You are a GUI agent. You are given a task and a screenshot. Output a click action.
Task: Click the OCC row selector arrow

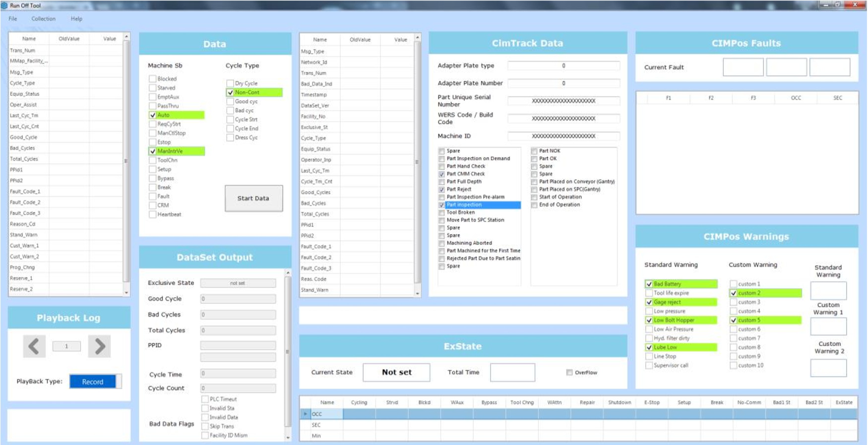pos(305,414)
